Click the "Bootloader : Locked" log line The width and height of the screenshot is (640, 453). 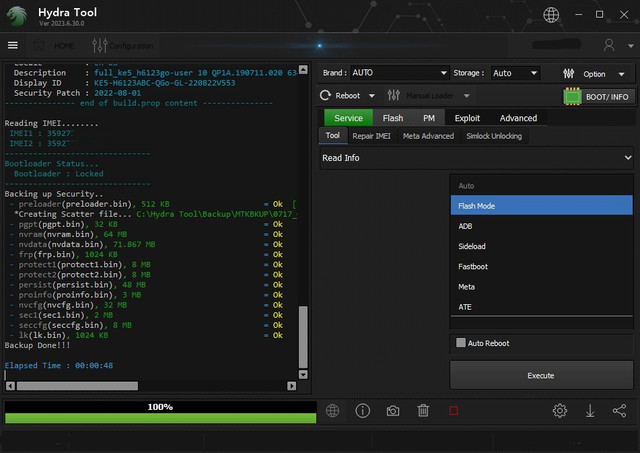pyautogui.click(x=58, y=173)
